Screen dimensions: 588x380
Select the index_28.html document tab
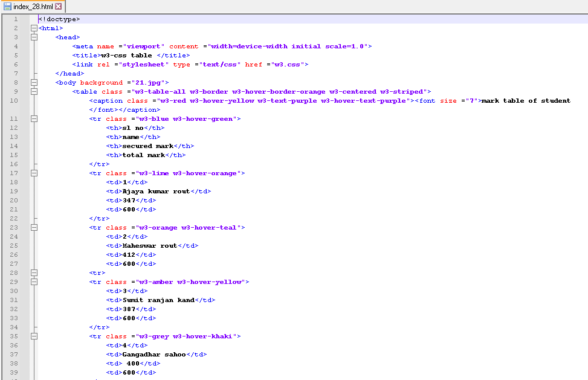click(33, 7)
